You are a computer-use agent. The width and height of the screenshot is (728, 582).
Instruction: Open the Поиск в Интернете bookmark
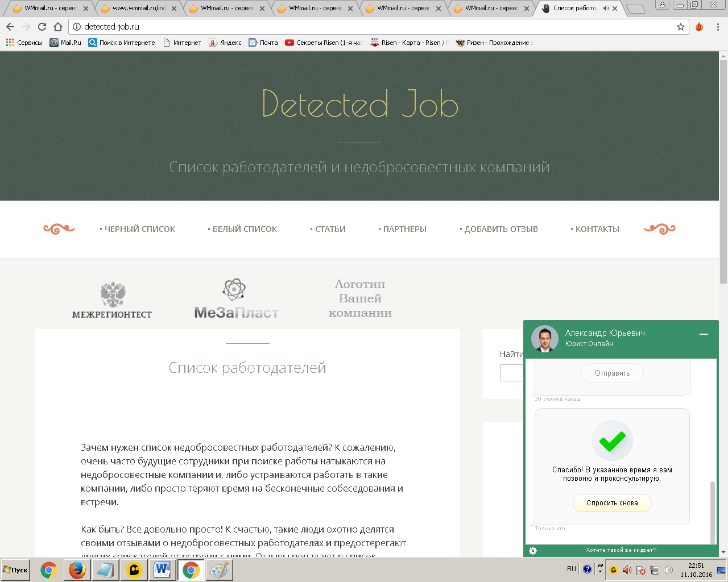[122, 43]
